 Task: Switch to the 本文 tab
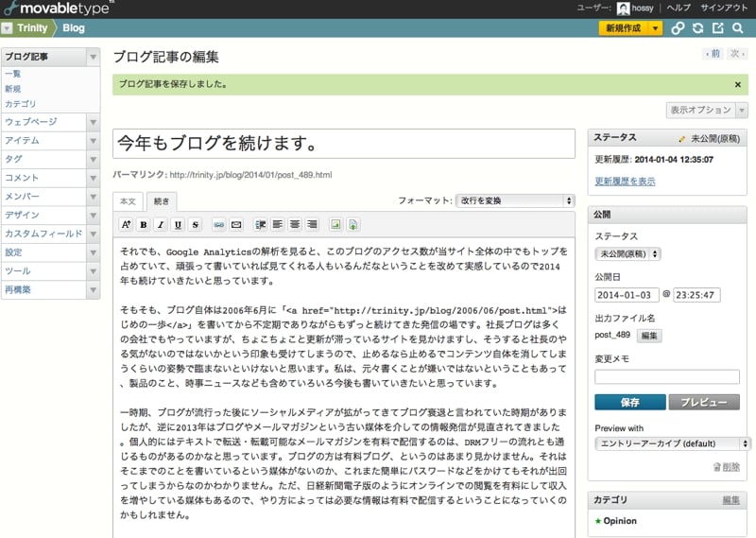pyautogui.click(x=128, y=201)
